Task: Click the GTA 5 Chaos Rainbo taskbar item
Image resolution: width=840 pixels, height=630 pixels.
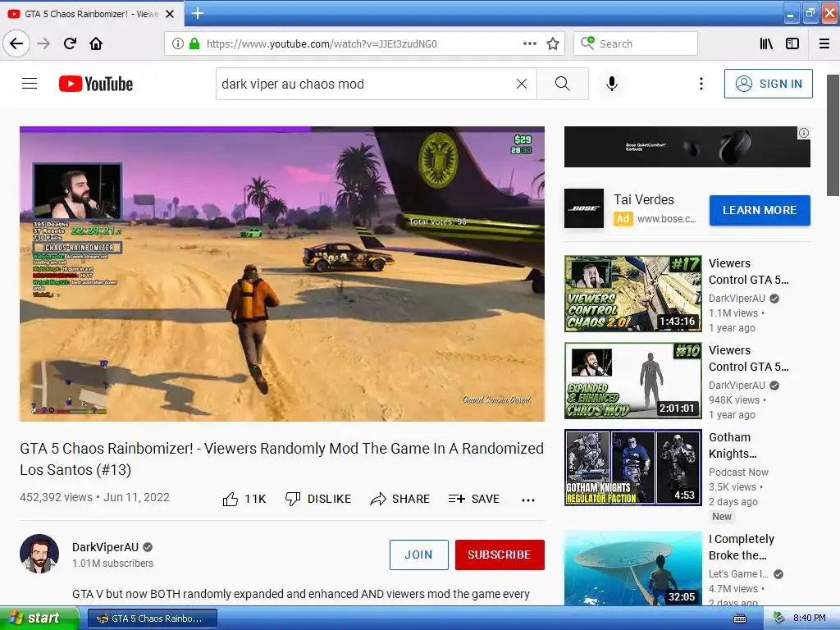Action: click(x=152, y=619)
